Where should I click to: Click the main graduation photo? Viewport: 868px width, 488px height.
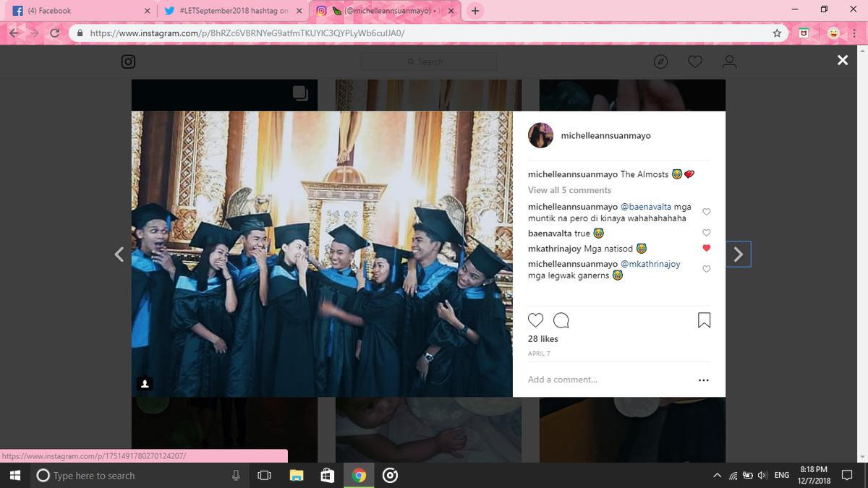pos(322,254)
